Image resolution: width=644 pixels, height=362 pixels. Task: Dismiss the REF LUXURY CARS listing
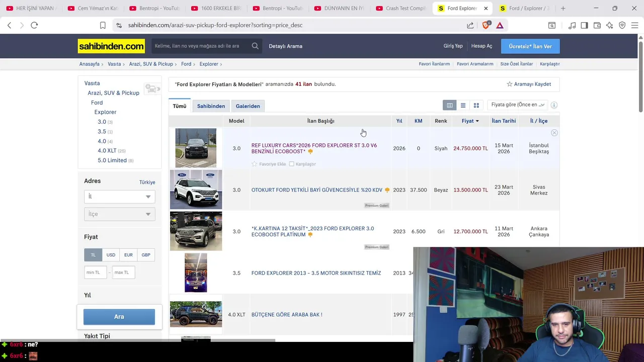tap(554, 133)
